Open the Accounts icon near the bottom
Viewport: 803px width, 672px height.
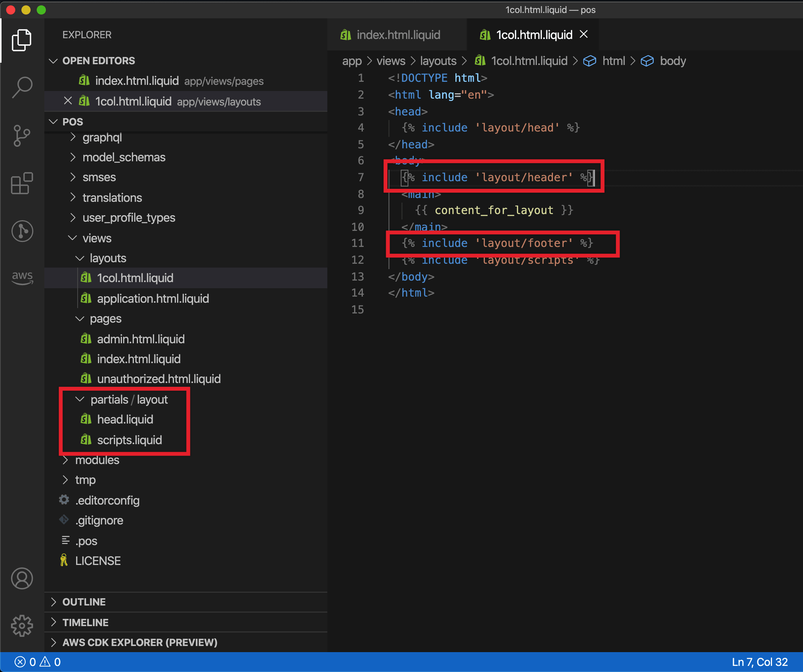[x=22, y=578]
